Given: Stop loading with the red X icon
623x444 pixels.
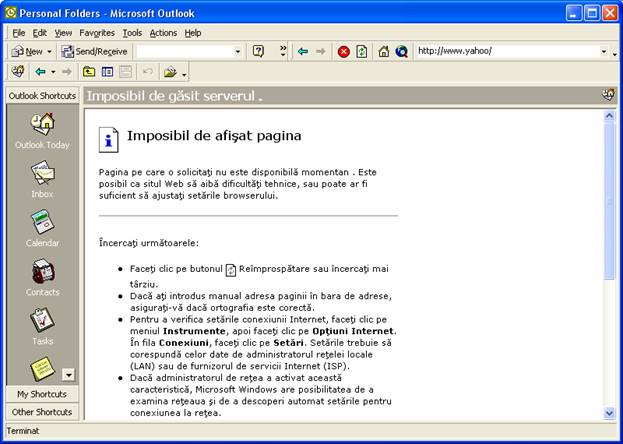Looking at the screenshot, I should tap(343, 52).
